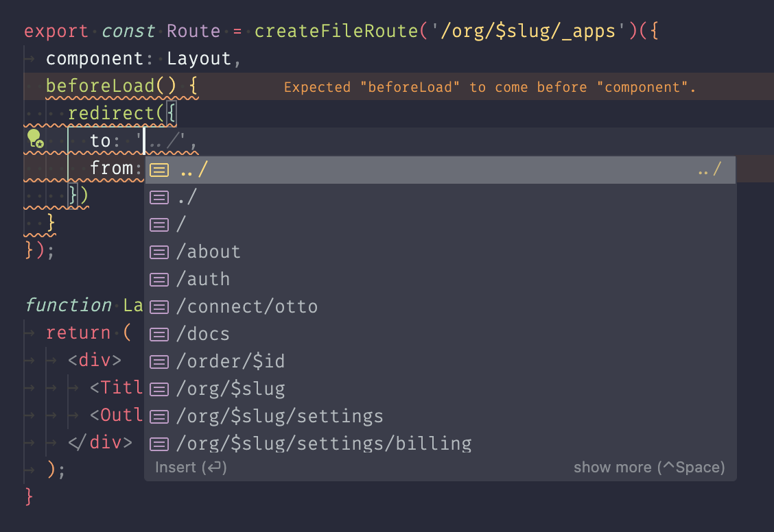The width and height of the screenshot is (774, 532).
Task: Click the 'beforeLoad' method name
Action: tap(100, 86)
